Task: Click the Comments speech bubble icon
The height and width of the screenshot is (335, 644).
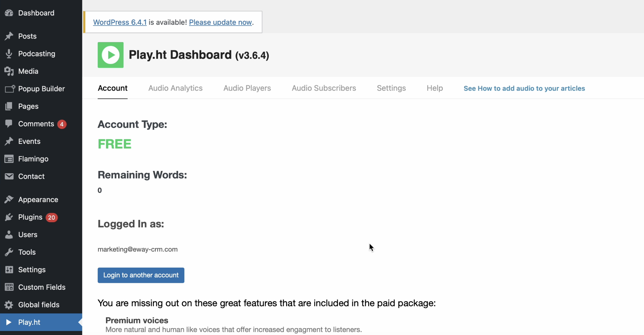Action: point(9,124)
